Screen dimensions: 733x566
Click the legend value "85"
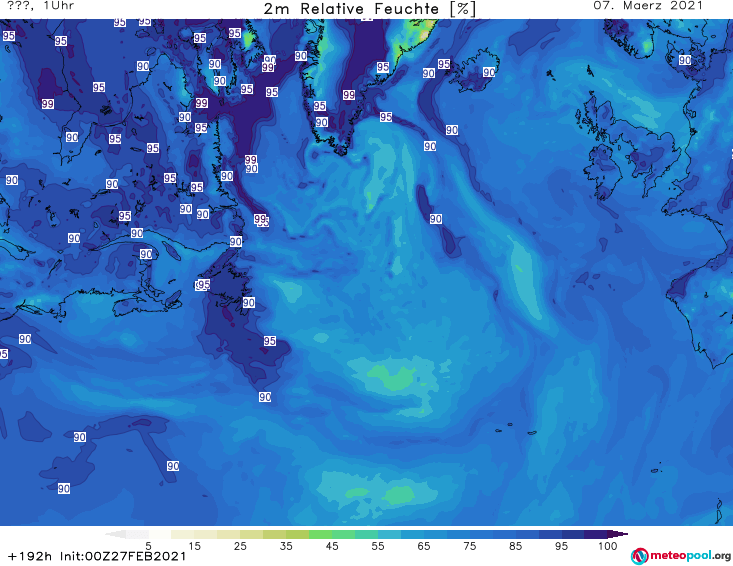tap(516, 546)
